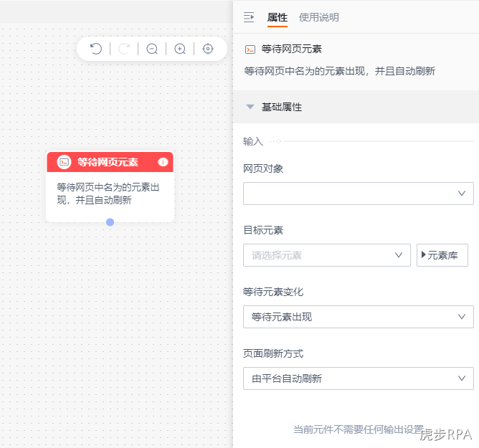Open the 等待元素出现 dropdown
Image resolution: width=479 pixels, height=448 pixels.
pyautogui.click(x=359, y=317)
